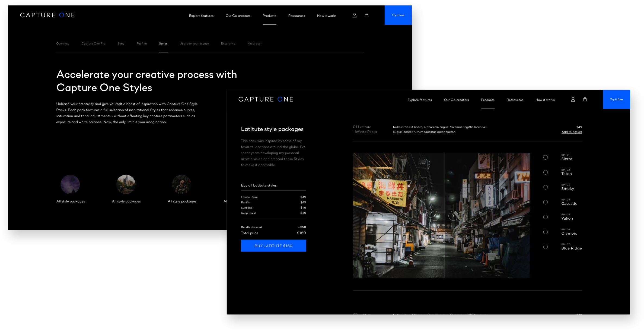Click Try it free in back window
This screenshot has width=644, height=331.
coord(398,15)
